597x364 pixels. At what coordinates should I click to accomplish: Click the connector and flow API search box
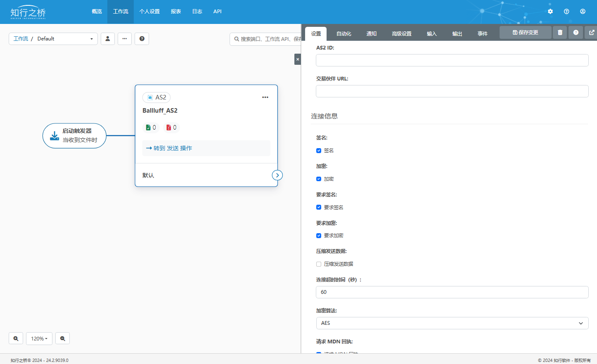pyautogui.click(x=265, y=39)
